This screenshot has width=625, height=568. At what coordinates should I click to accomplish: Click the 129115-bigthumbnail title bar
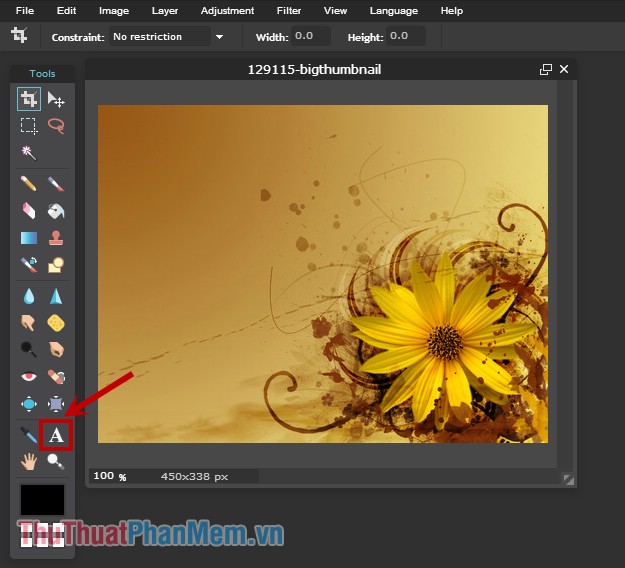click(x=314, y=70)
